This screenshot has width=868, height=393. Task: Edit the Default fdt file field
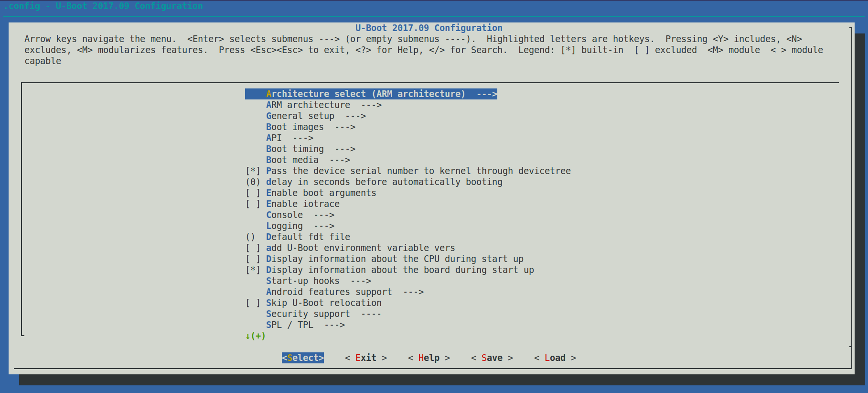(308, 237)
